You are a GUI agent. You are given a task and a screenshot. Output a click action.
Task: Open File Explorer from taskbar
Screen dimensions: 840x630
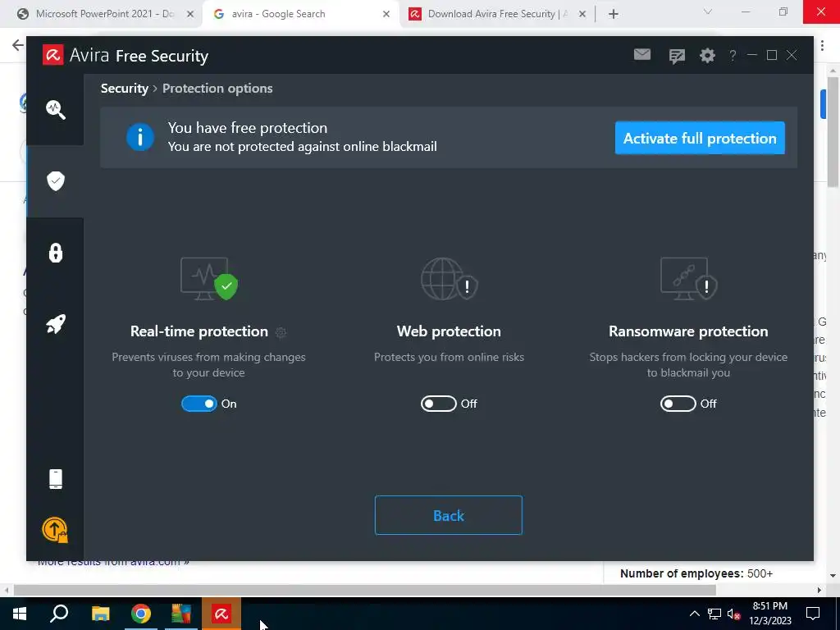point(100,614)
